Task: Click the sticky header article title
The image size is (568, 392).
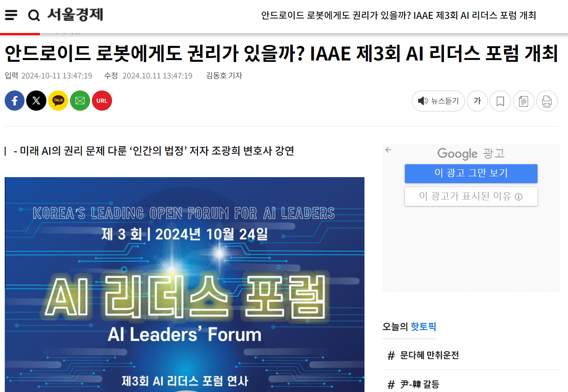Action: 398,15
